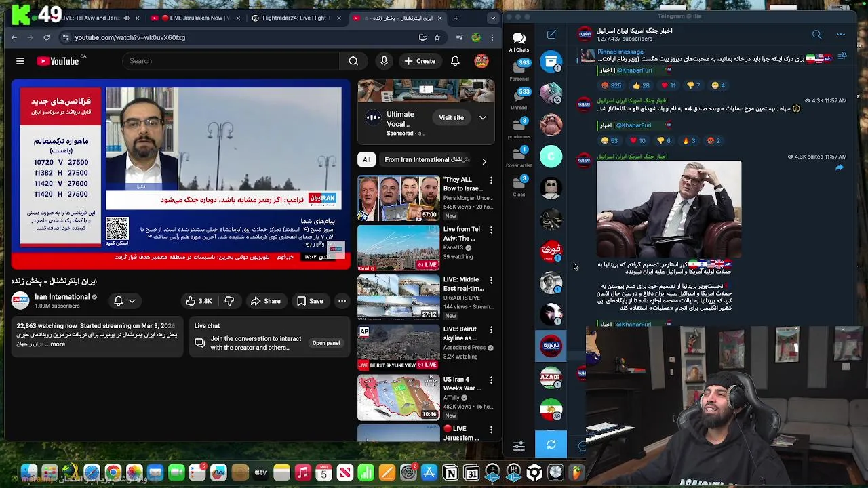Viewport: 868px width, 488px height.
Task: Open more actions ellipsis under the video
Action: [342, 301]
